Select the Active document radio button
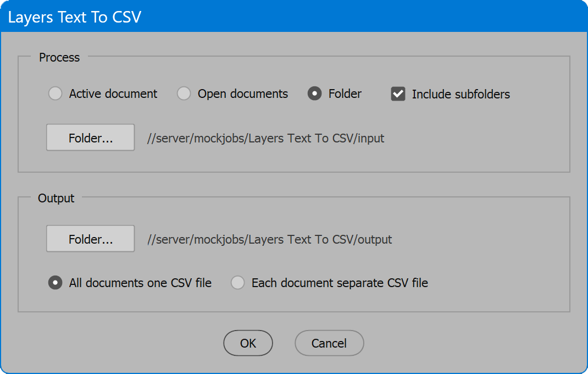Viewport: 588px width, 374px height. click(55, 94)
